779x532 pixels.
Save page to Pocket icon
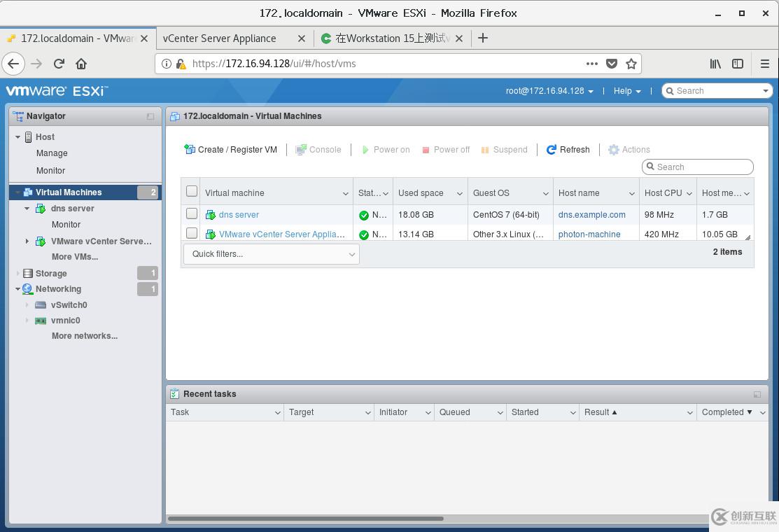(x=612, y=64)
